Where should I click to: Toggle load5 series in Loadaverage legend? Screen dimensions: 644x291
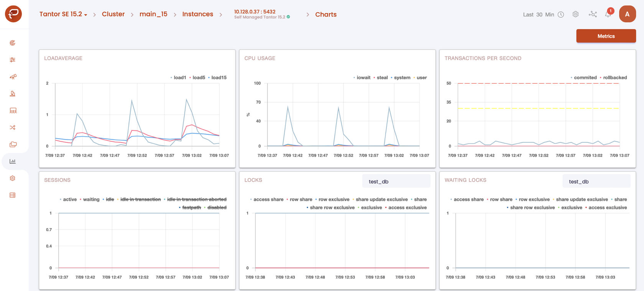pyautogui.click(x=197, y=78)
